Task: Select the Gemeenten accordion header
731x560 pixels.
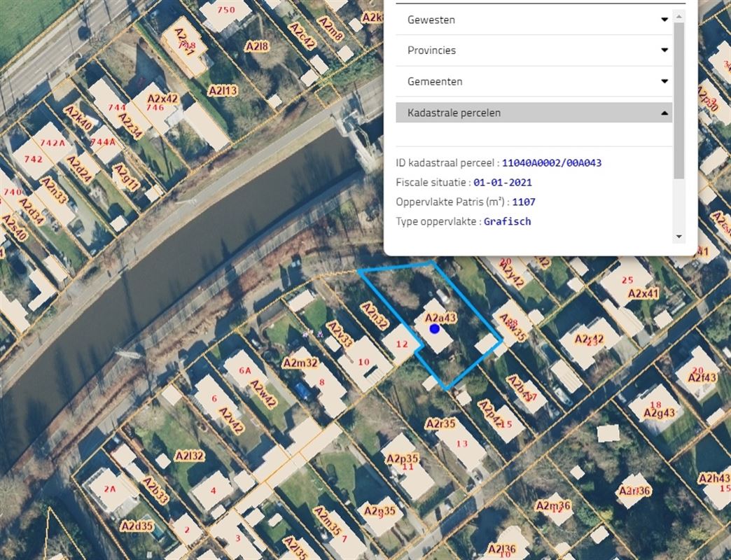Action: click(434, 81)
